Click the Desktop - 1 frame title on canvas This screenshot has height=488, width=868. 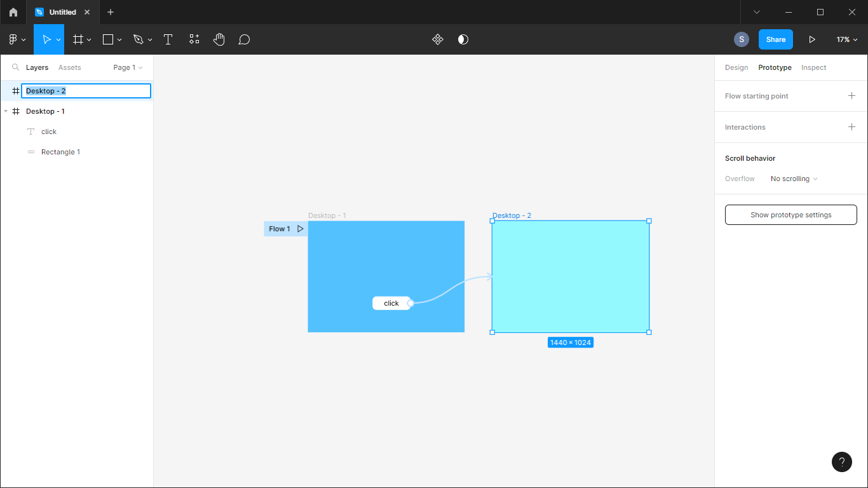(x=327, y=215)
